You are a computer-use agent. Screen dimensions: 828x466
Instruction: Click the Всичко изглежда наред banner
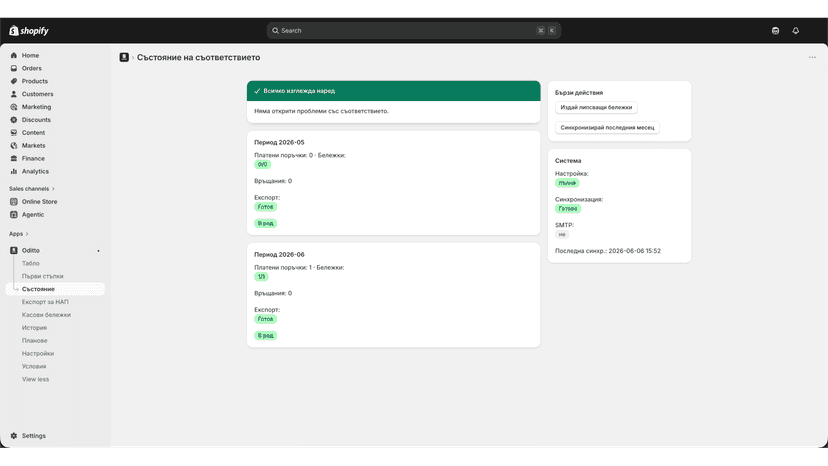[393, 91]
